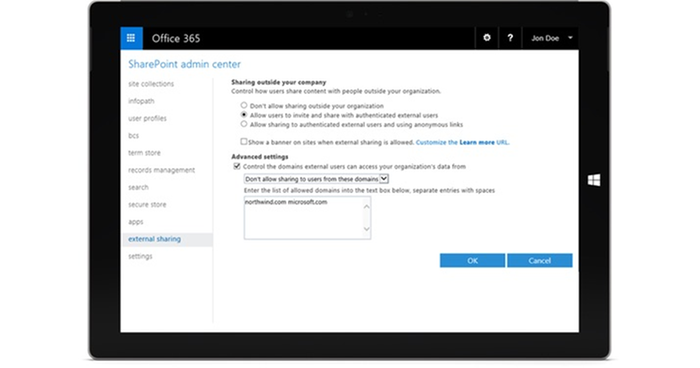
Task: Open the settings gear in top bar
Action: tap(487, 38)
